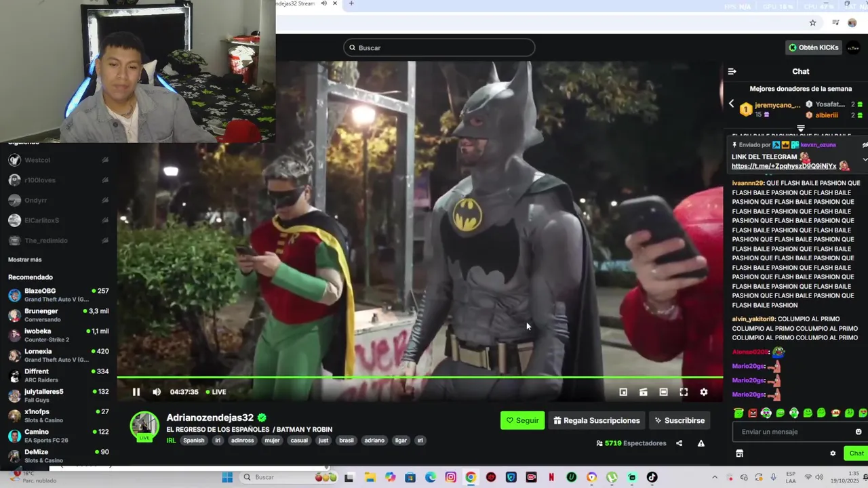
Task: Open followed channel r100loves
Action: [x=58, y=180]
